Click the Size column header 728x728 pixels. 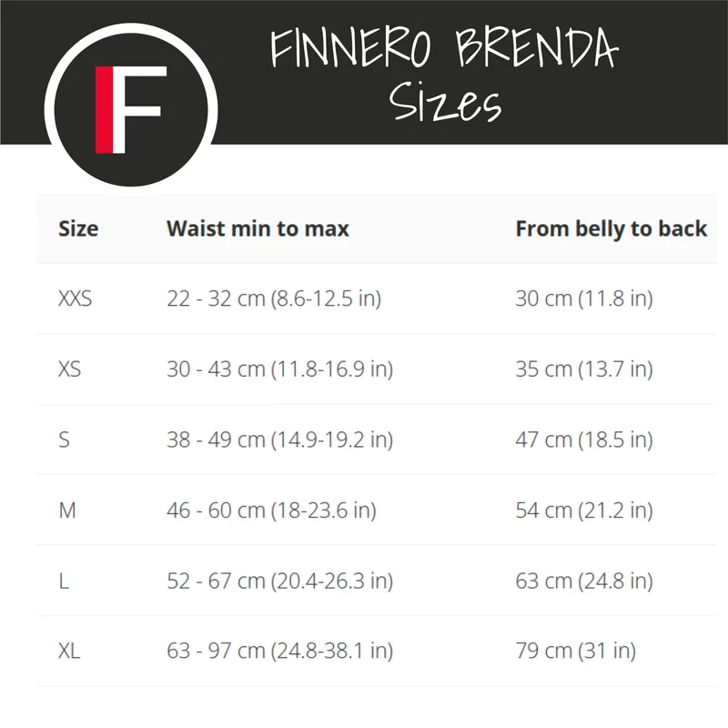(78, 228)
